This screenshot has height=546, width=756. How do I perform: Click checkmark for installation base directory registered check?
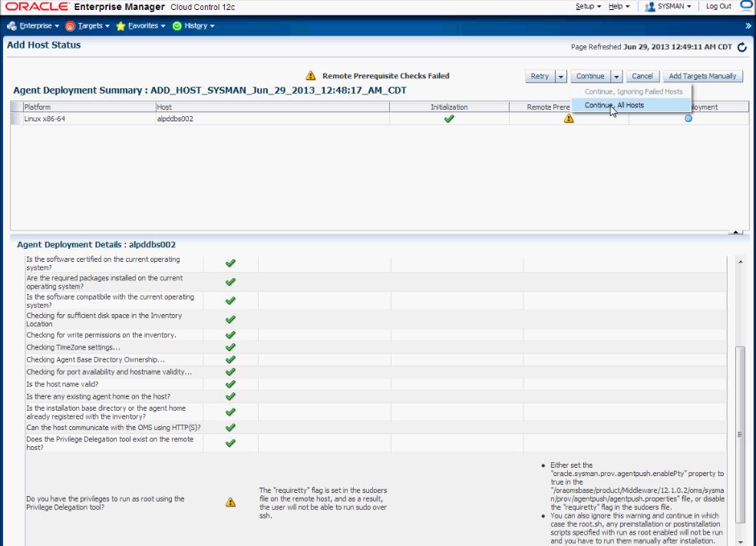[230, 412]
